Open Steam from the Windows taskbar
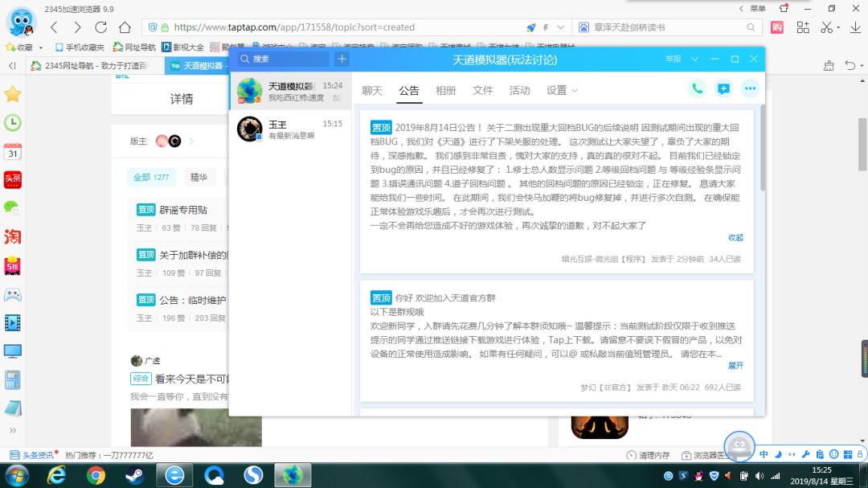 click(134, 475)
